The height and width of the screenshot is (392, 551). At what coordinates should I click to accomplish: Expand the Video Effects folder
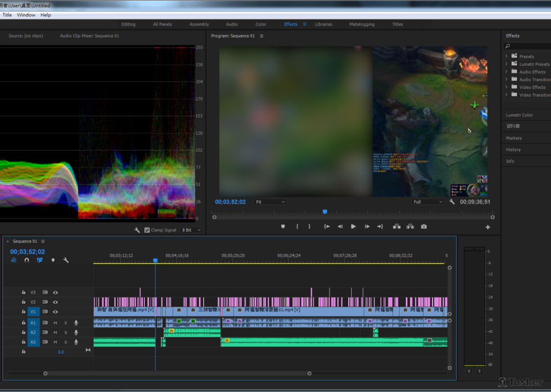[x=506, y=87]
